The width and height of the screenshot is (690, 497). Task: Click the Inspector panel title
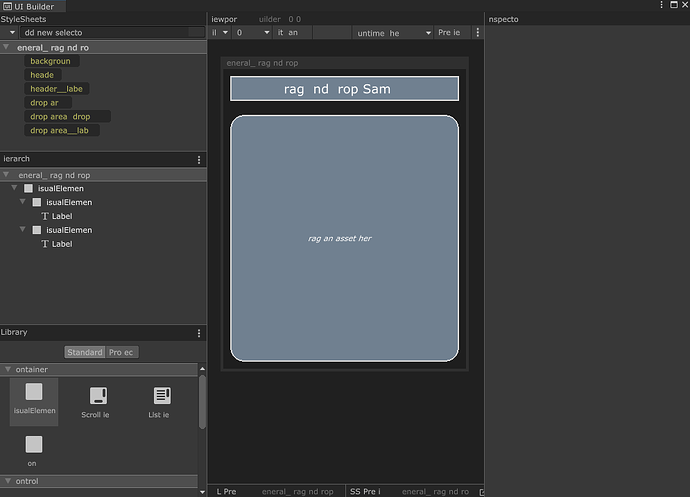click(x=503, y=19)
